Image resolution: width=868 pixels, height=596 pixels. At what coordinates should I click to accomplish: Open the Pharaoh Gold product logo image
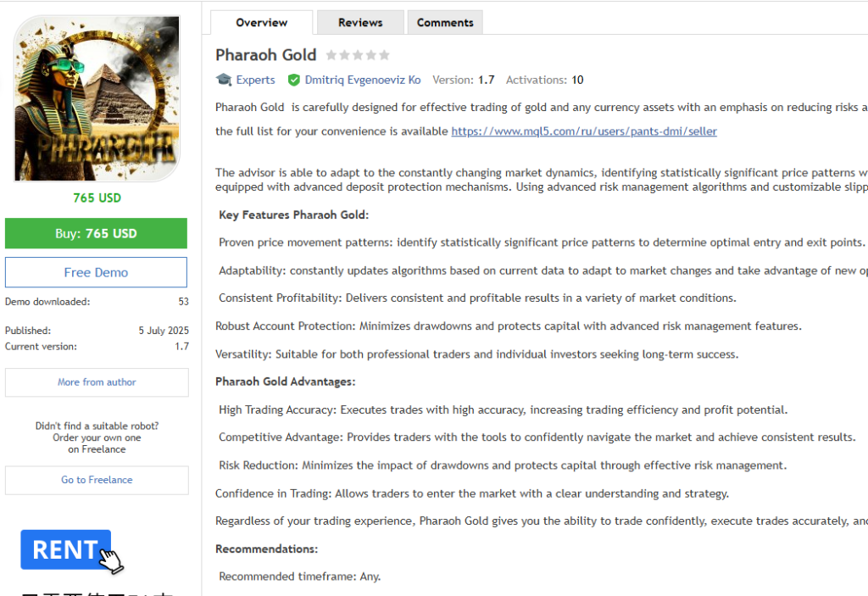97,98
